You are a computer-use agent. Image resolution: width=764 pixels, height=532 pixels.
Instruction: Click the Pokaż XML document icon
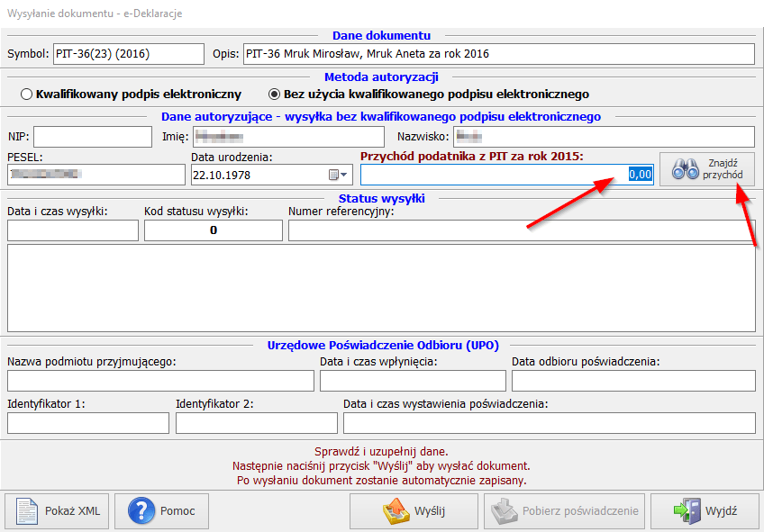(27, 511)
